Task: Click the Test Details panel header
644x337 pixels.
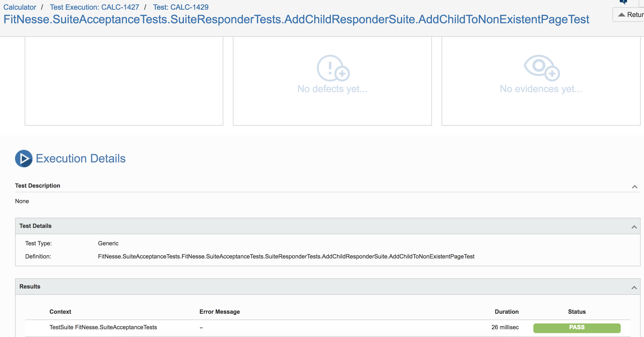Action: coord(328,226)
